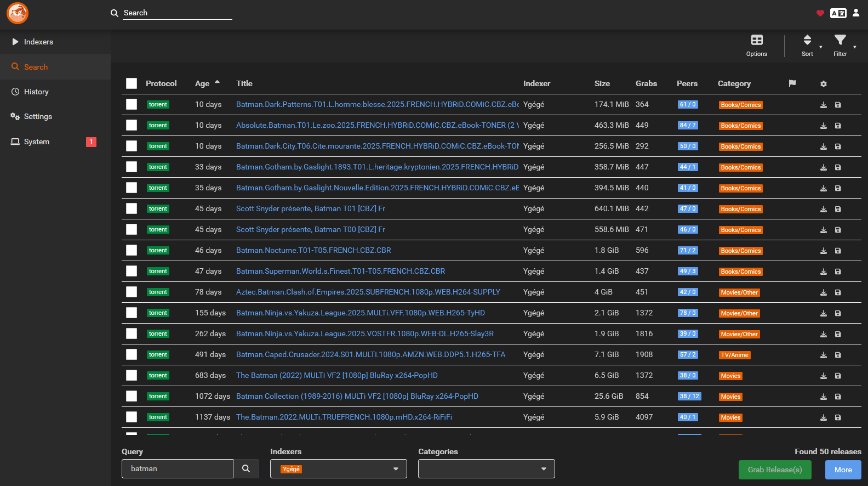Click the Prowlarr logo icon
Image resolution: width=868 pixels, height=486 pixels.
(18, 13)
